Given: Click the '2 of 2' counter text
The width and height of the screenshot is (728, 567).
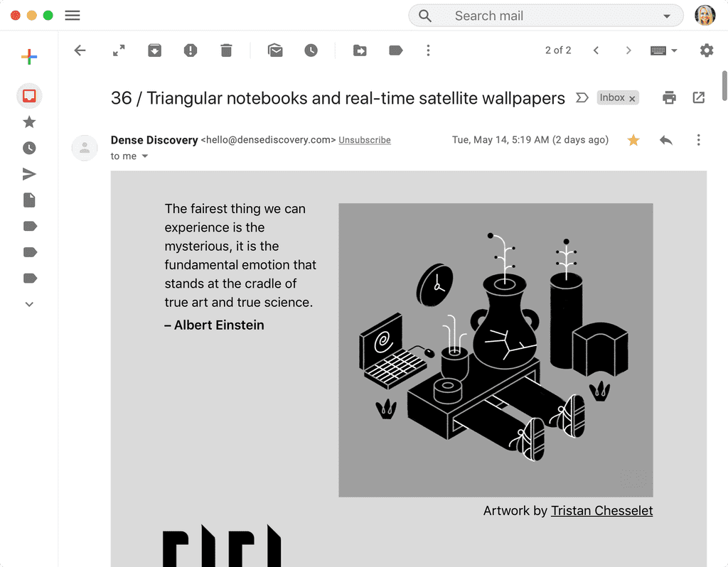Looking at the screenshot, I should pyautogui.click(x=558, y=50).
